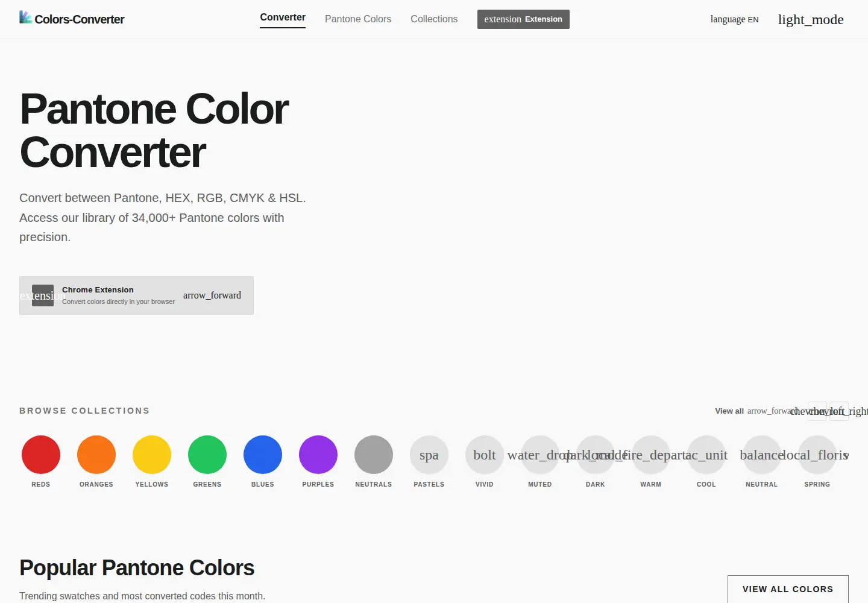Open the Neutrals gray swatch
This screenshot has height=603, width=868.
[374, 455]
